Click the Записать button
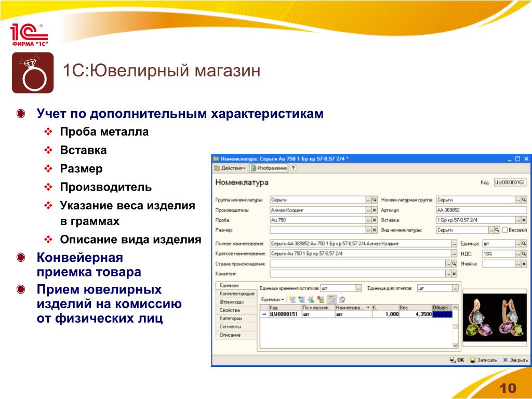 (484, 360)
